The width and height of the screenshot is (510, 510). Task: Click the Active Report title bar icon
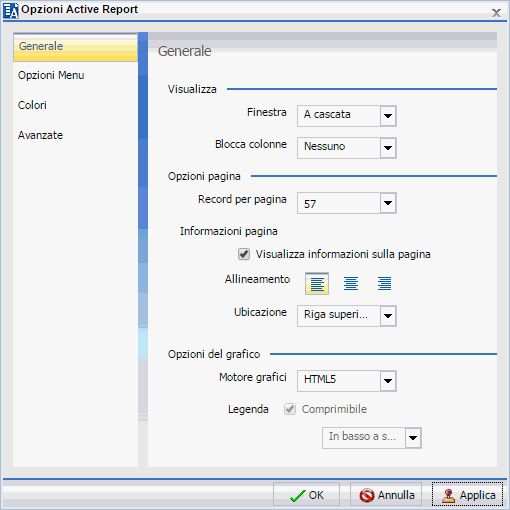point(10,11)
